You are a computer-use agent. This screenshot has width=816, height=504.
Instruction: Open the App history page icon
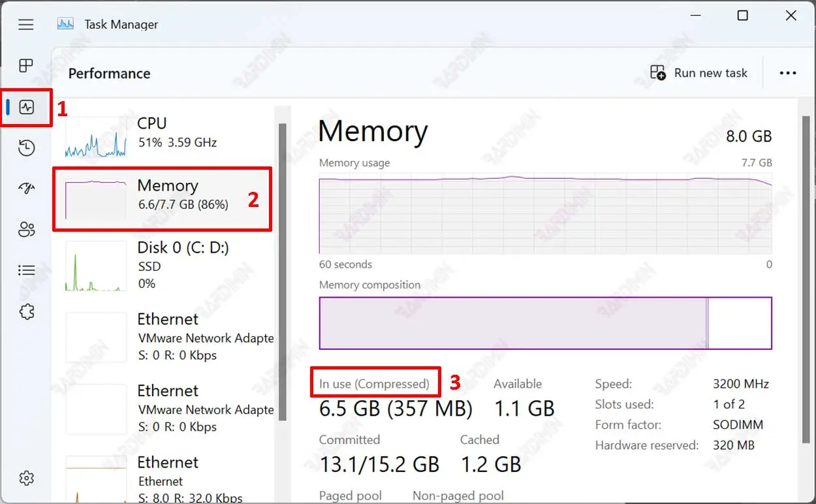tap(26, 148)
